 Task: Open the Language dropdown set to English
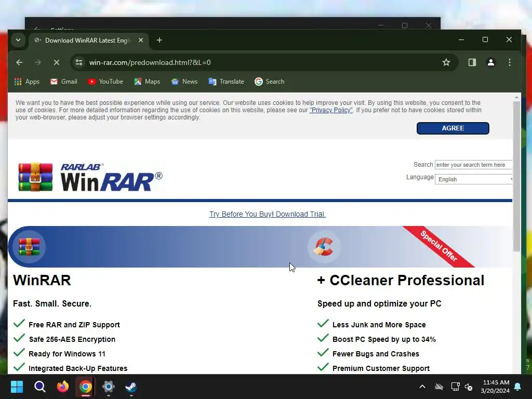pyautogui.click(x=473, y=179)
